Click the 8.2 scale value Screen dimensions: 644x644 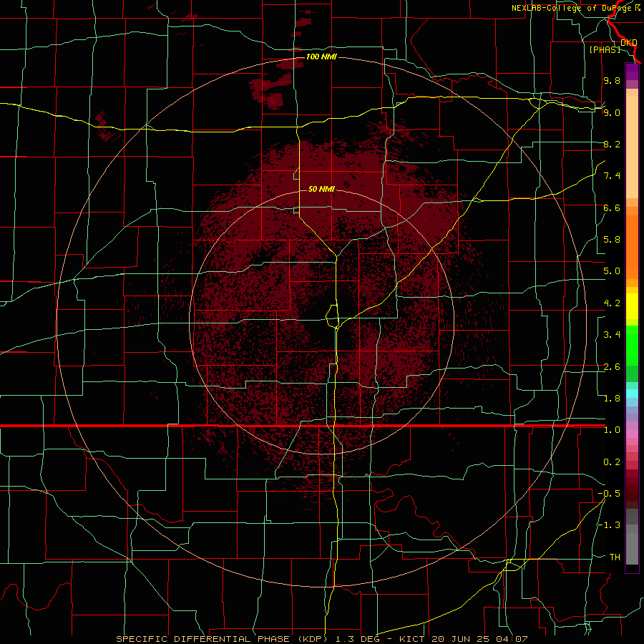tap(612, 144)
